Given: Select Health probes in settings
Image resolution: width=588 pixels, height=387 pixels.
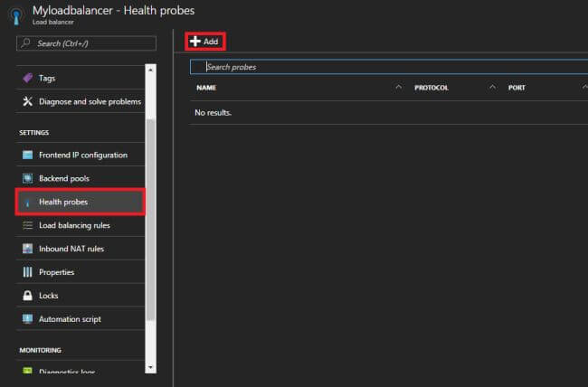Looking at the screenshot, I should pyautogui.click(x=81, y=202).
